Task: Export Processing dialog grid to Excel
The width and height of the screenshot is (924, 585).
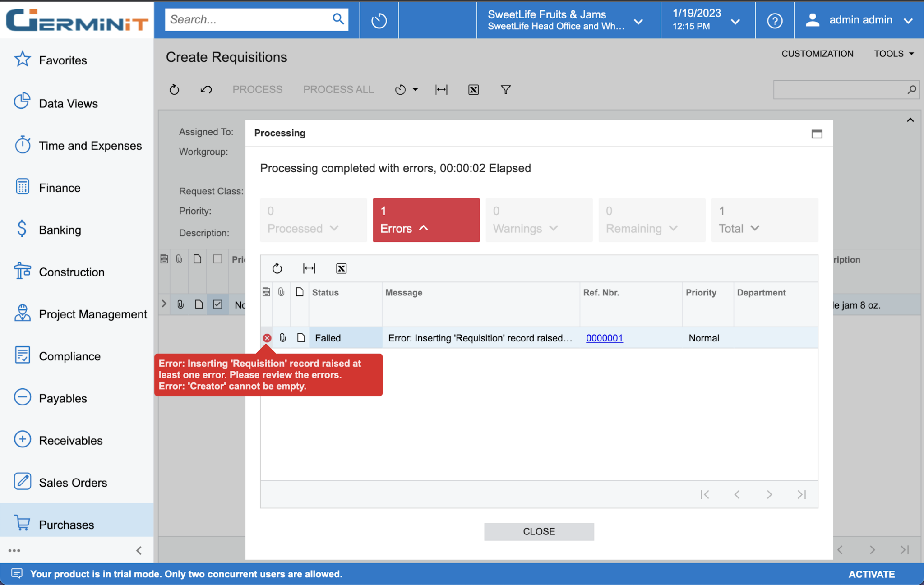Action: pyautogui.click(x=341, y=269)
